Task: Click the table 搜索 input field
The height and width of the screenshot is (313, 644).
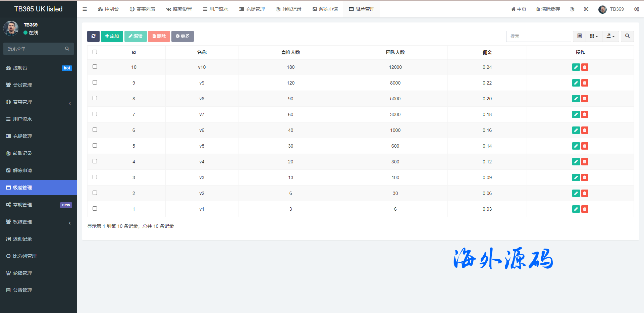Action: point(538,36)
